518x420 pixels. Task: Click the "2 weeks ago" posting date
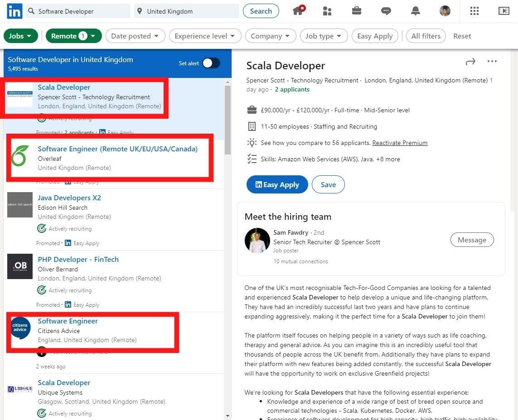pos(51,367)
